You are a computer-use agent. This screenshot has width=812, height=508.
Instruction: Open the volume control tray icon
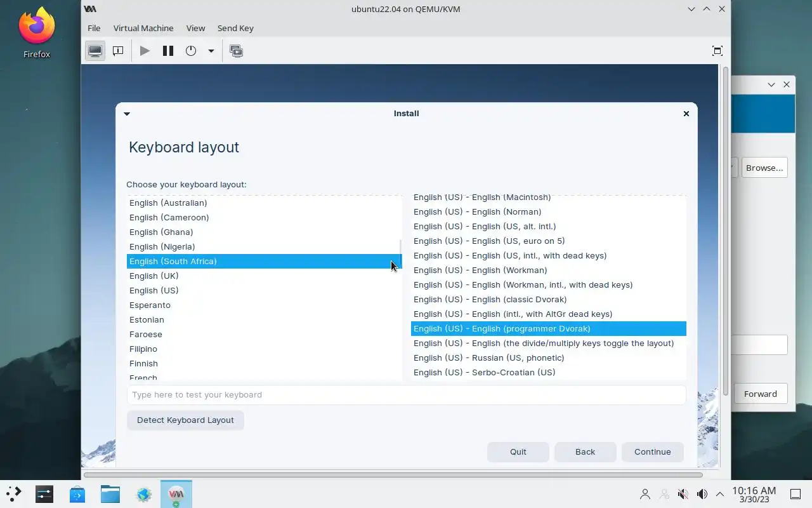point(702,494)
